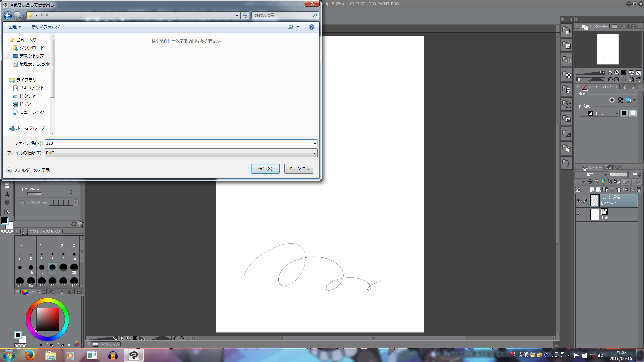Click the new layer folder icon
The height and width of the screenshot is (362, 644).
(605, 189)
